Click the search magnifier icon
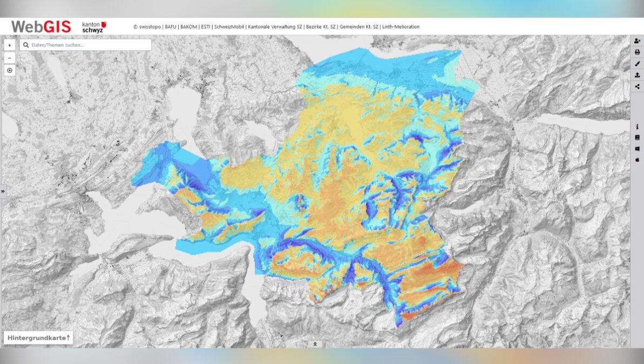The width and height of the screenshot is (644, 364). [x=25, y=45]
